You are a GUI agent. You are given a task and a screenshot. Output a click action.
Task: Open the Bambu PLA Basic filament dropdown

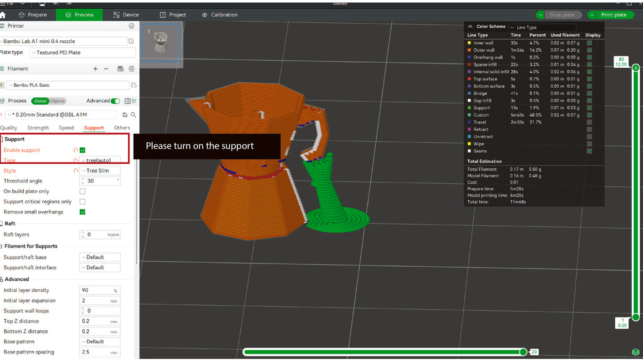click(68, 85)
